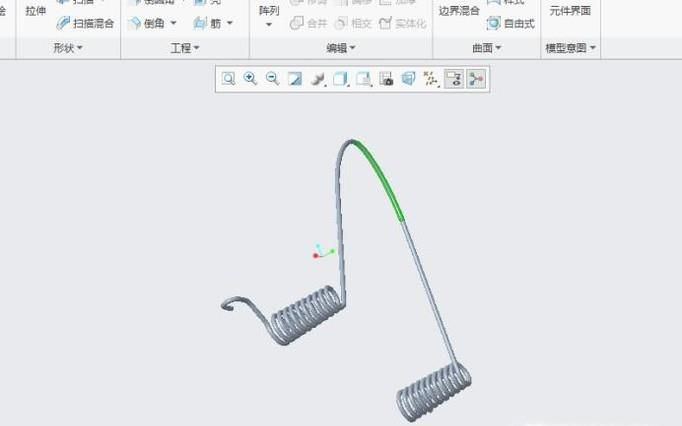
Task: Click the Refit view icon
Action: pos(228,79)
